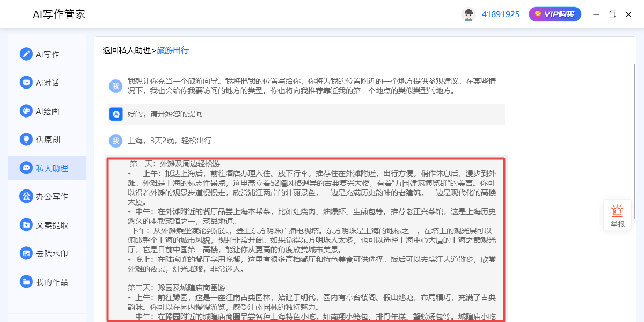Go to the 我的作品 menu item

pos(47,282)
